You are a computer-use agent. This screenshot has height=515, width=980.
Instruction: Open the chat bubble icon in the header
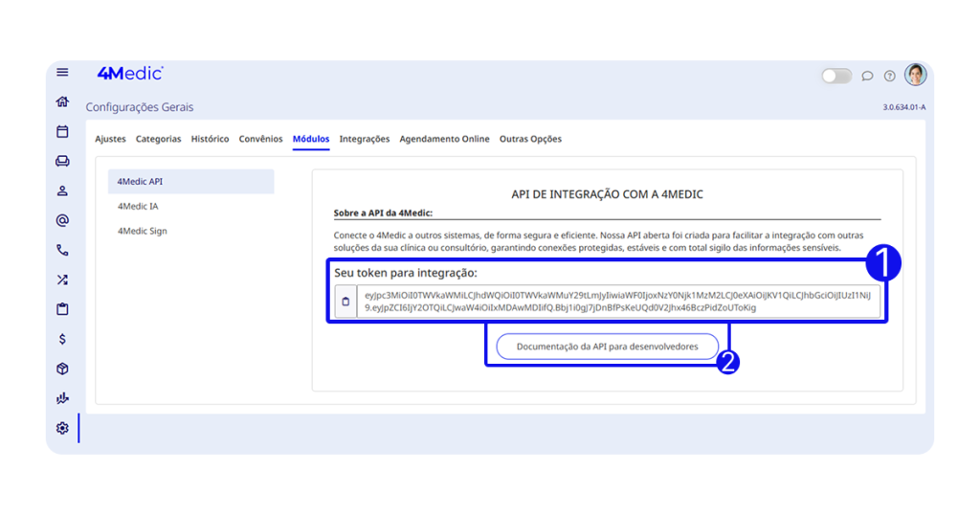tap(867, 76)
